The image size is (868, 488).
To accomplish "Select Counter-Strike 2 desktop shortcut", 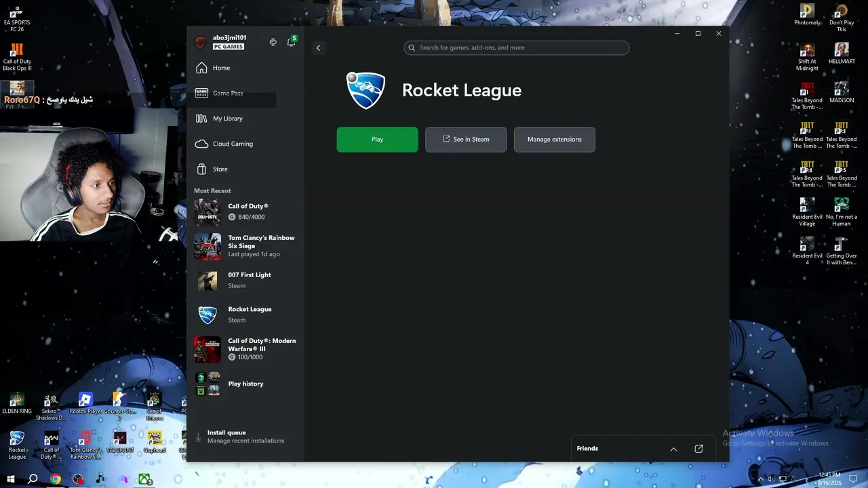I will coord(120,407).
